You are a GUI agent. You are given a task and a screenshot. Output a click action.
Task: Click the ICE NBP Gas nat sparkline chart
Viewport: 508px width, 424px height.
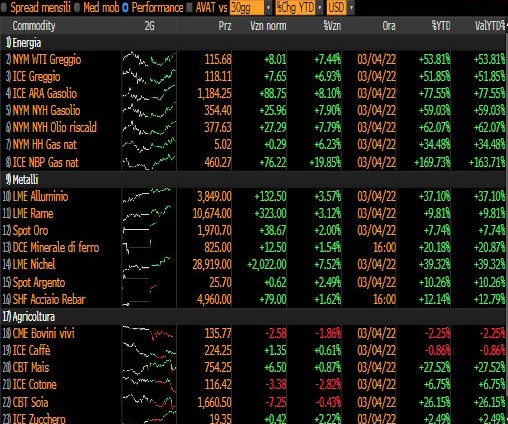tap(149, 162)
